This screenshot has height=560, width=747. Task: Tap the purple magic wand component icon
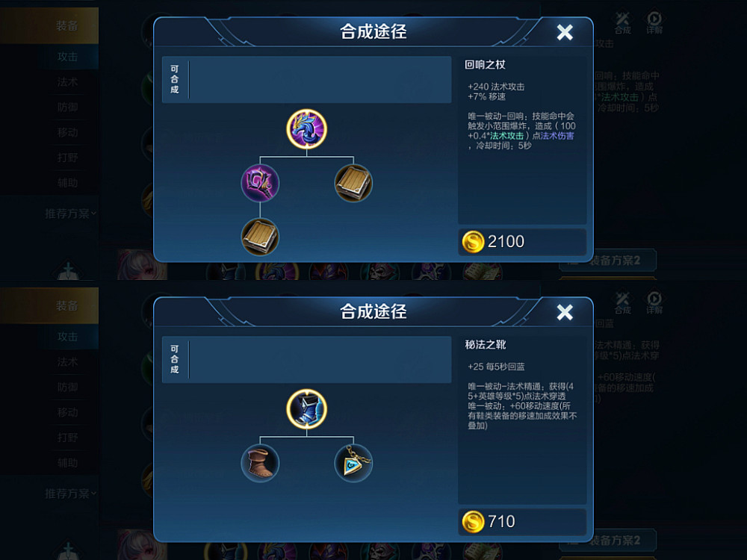point(260,184)
